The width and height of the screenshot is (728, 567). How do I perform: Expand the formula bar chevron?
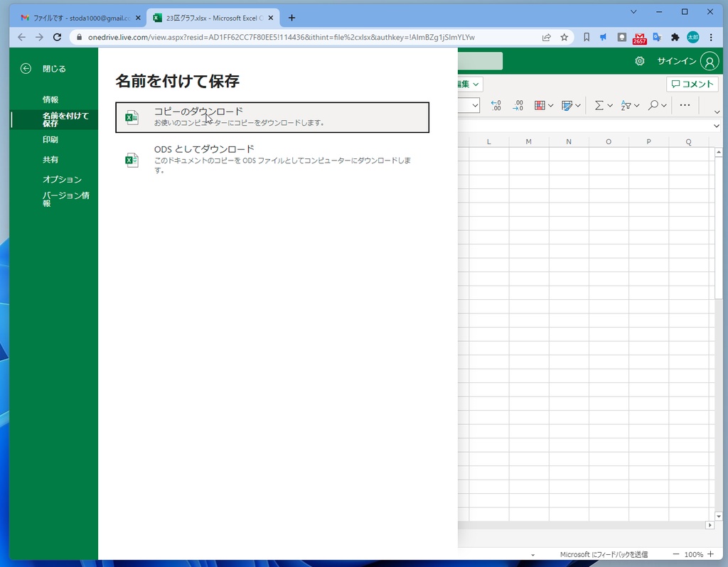tap(717, 126)
